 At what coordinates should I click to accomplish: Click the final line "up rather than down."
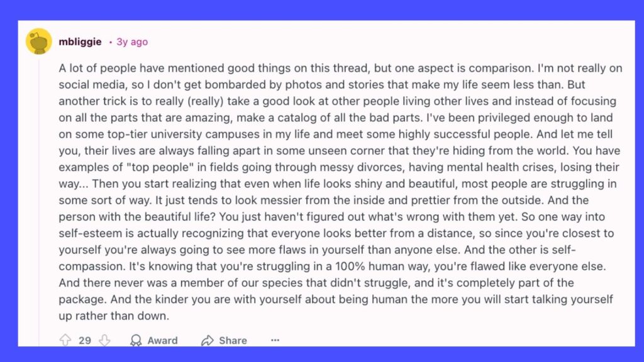point(114,315)
